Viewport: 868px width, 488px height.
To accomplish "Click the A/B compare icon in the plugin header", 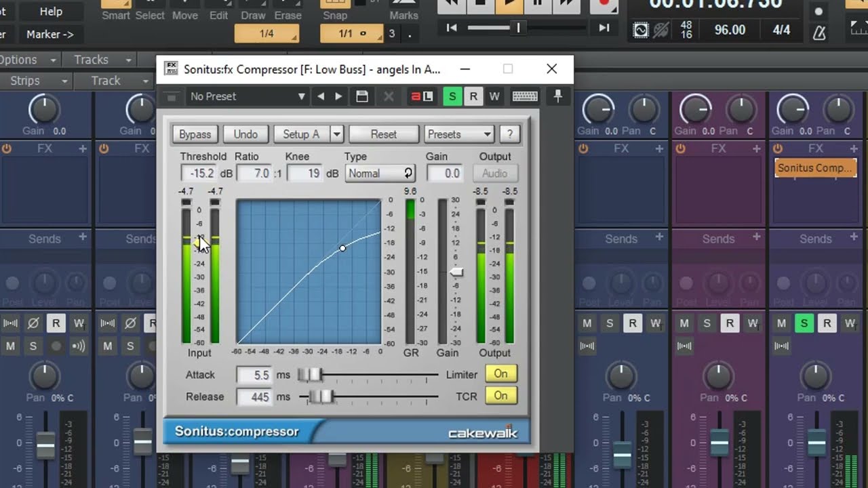I will pyautogui.click(x=422, y=96).
